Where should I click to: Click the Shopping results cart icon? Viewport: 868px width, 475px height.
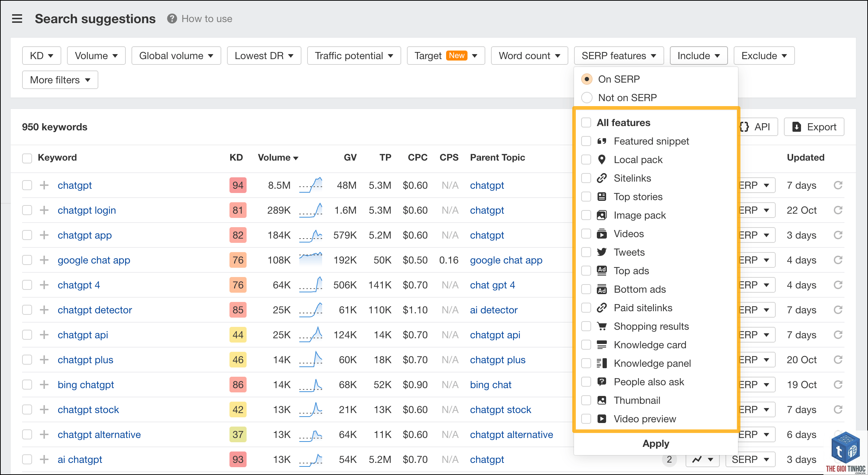[602, 326]
